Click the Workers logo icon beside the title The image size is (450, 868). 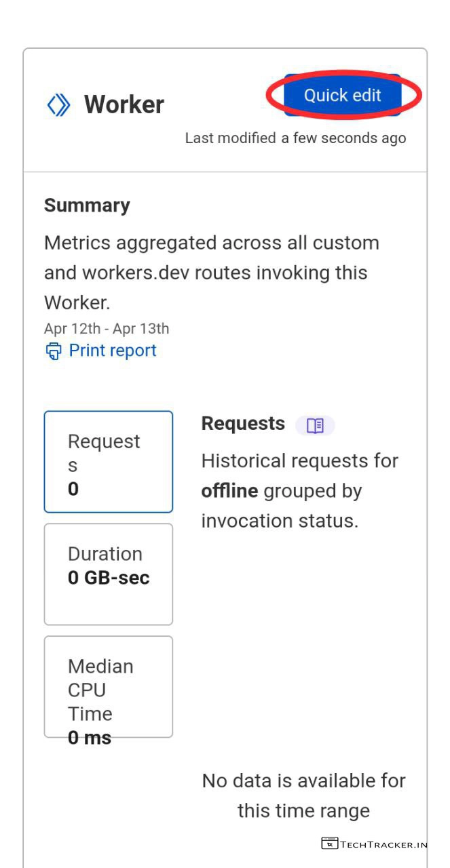pyautogui.click(x=58, y=105)
